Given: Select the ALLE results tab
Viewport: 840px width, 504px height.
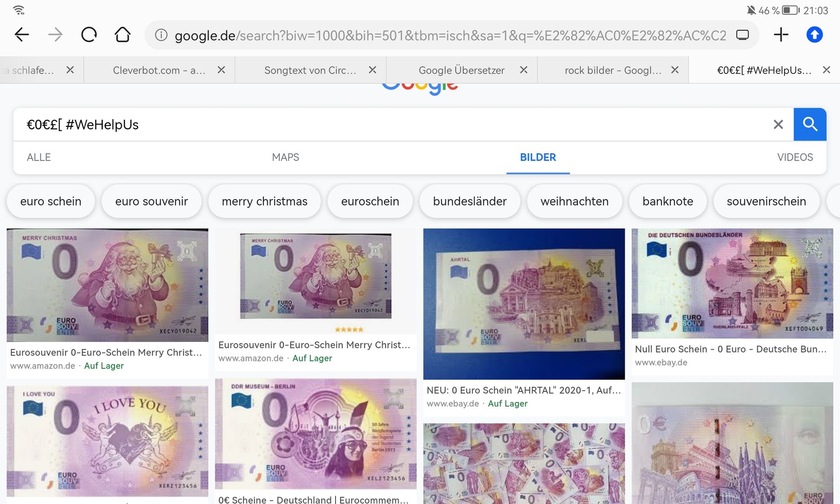Looking at the screenshot, I should coord(39,157).
